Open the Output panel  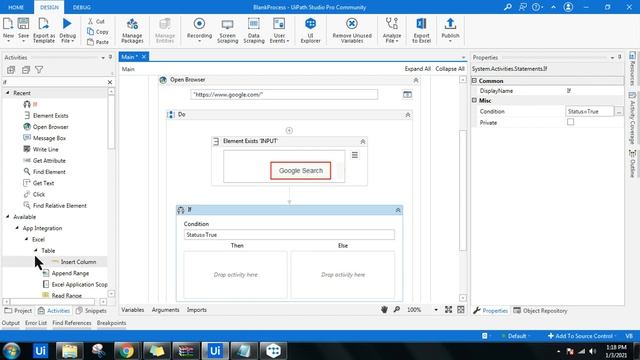(11, 323)
